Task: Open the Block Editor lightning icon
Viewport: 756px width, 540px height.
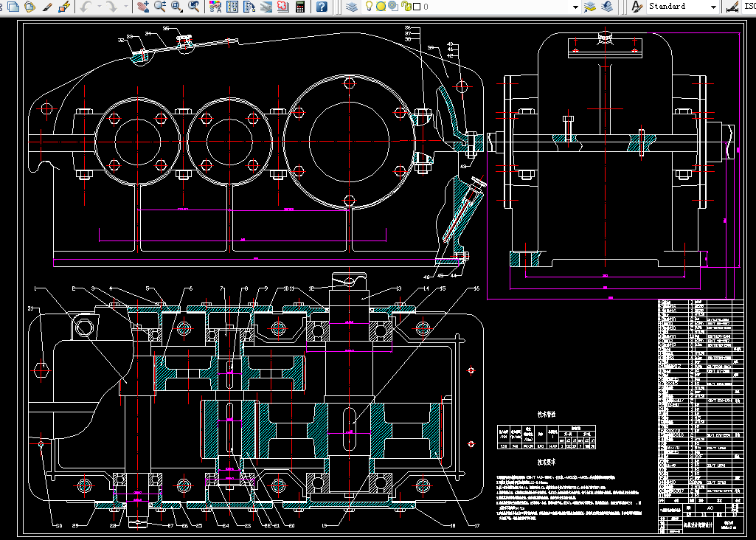Action: pyautogui.click(x=64, y=6)
